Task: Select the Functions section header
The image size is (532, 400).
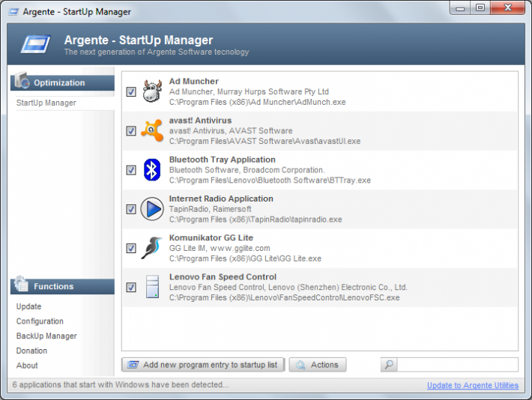Action: [62, 286]
